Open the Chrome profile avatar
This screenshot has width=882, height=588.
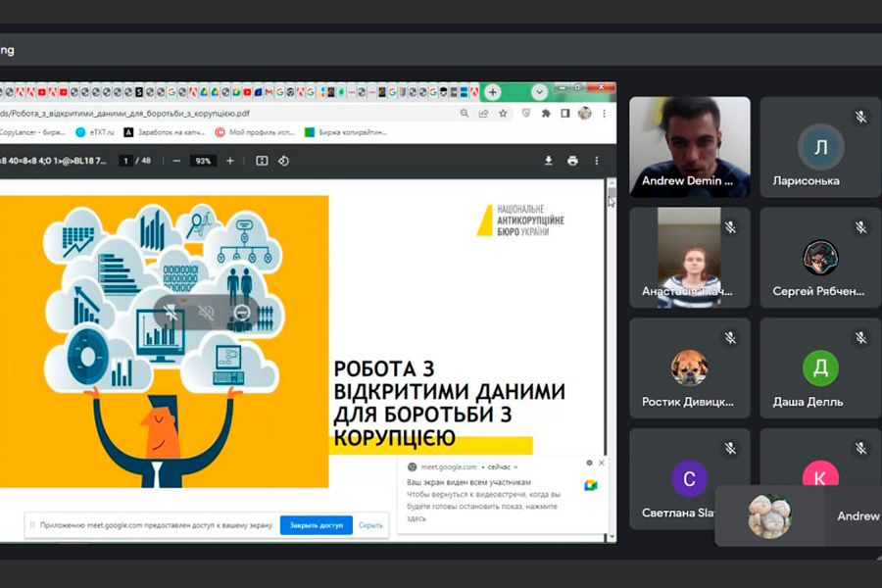click(x=585, y=113)
